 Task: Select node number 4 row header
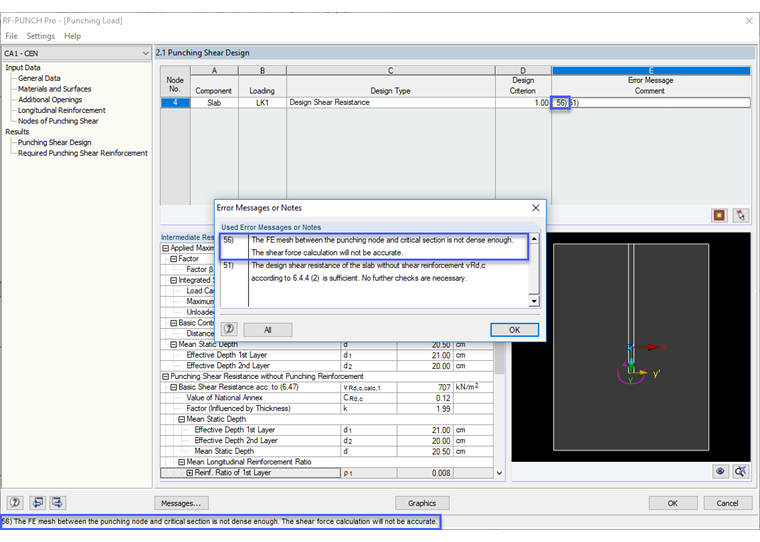175,103
